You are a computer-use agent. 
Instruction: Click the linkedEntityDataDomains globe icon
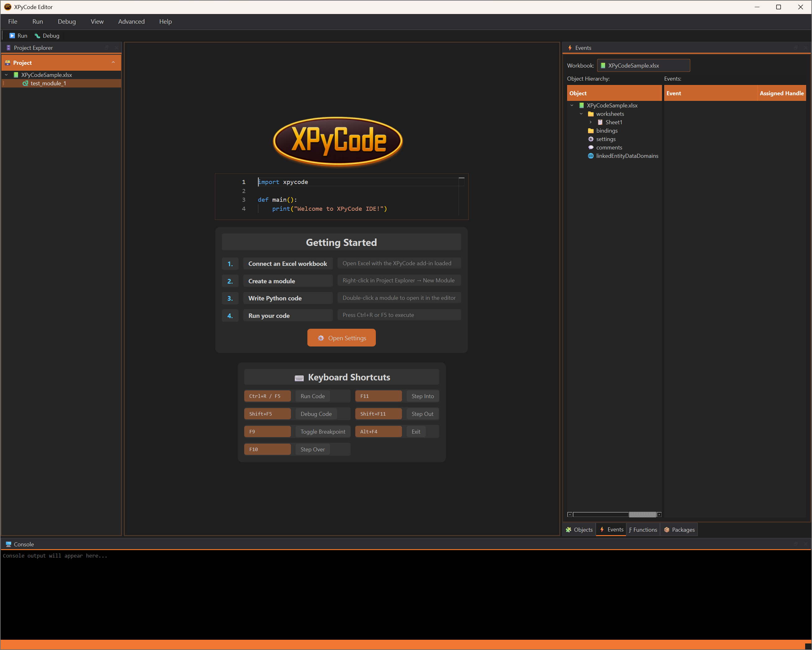tap(590, 156)
